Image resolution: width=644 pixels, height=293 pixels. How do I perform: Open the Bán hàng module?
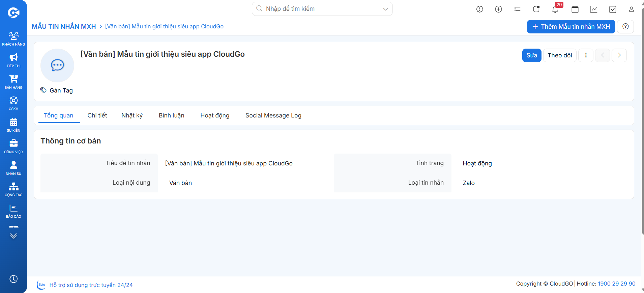pos(13,82)
